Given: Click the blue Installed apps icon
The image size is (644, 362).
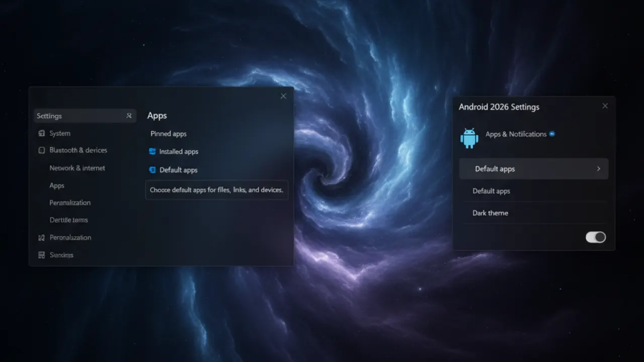Looking at the screenshot, I should [x=152, y=151].
